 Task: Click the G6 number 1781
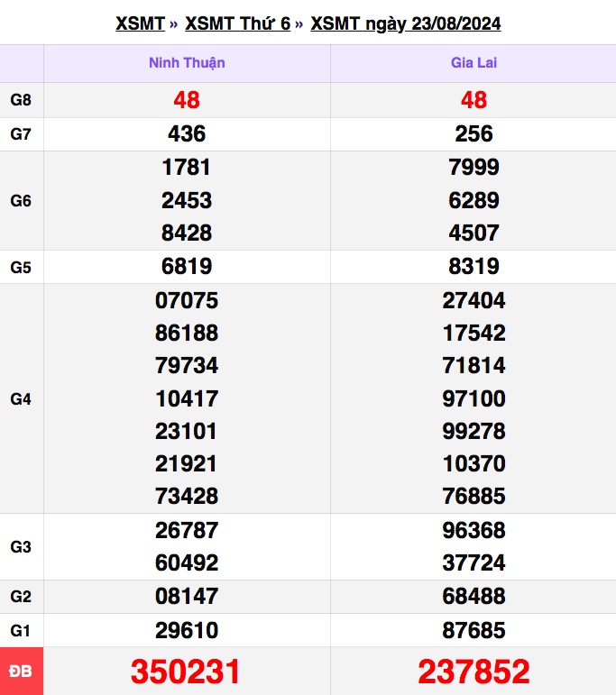point(187,168)
